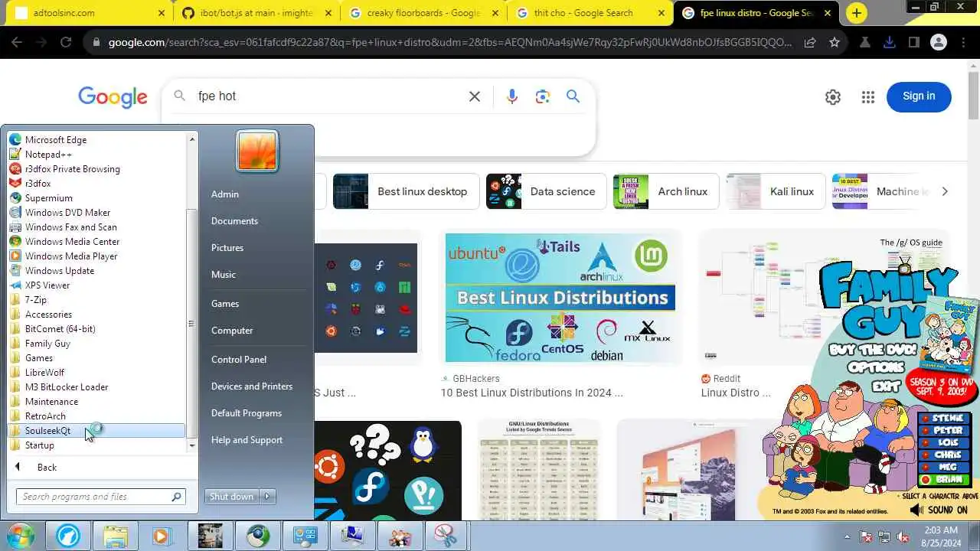Open Best Linux Distributions image result
Image resolution: width=980 pixels, height=551 pixels.
coord(562,298)
